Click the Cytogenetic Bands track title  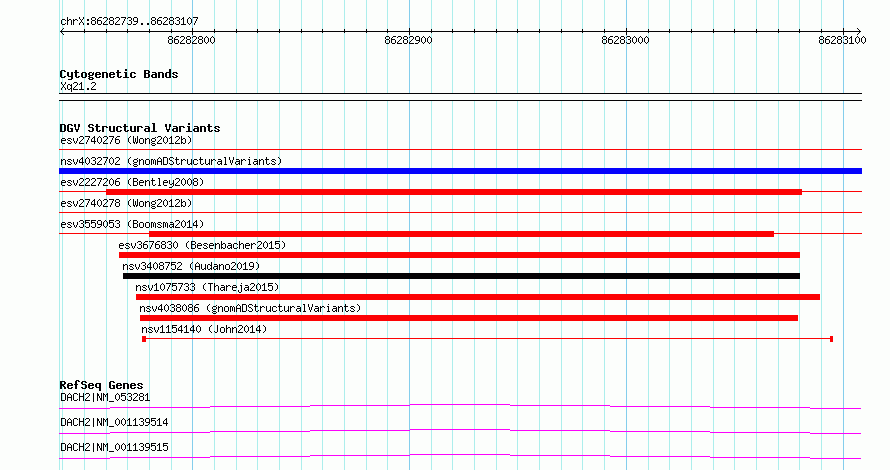(x=119, y=74)
